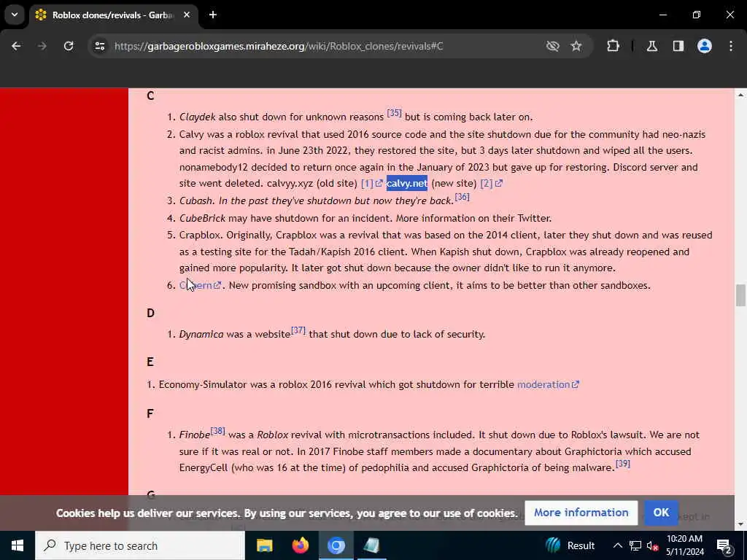Click the address bar URL field
The width and height of the screenshot is (747, 560).
(279, 46)
